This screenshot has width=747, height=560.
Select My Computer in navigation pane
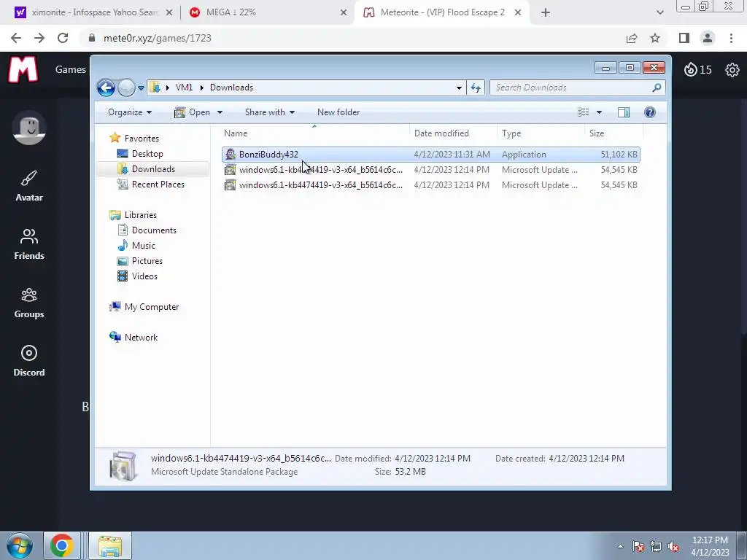click(x=144, y=307)
